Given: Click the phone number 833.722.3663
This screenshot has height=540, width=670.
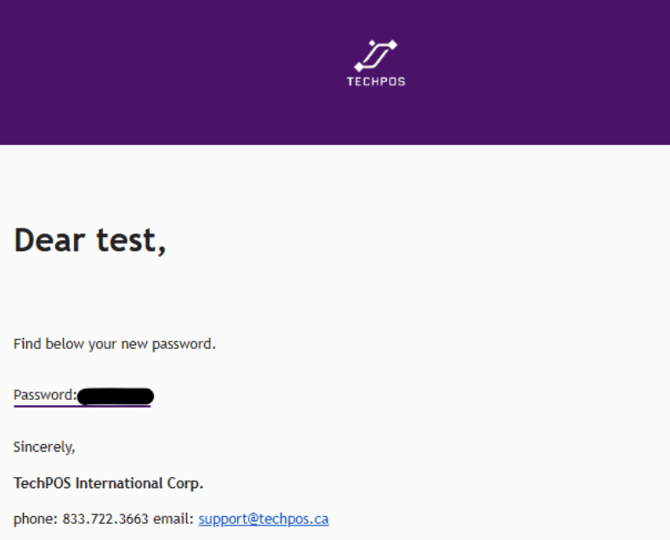Looking at the screenshot, I should pyautogui.click(x=106, y=519).
